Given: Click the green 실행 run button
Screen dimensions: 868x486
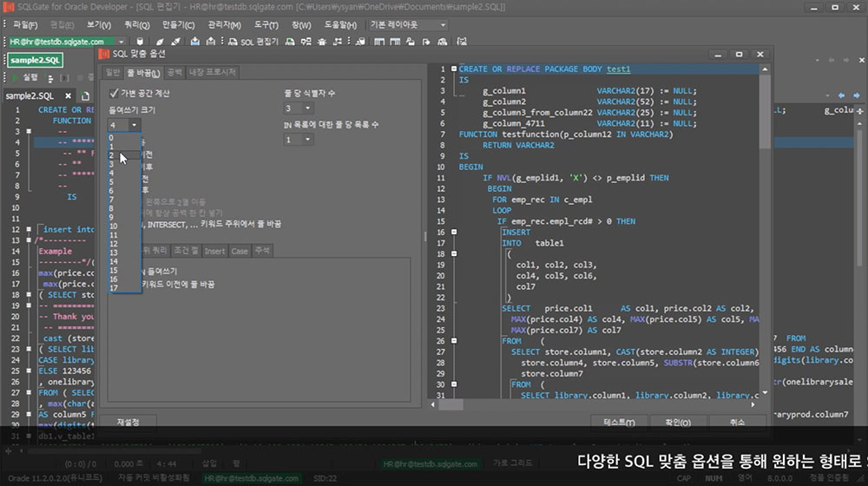Looking at the screenshot, I should pos(25,77).
